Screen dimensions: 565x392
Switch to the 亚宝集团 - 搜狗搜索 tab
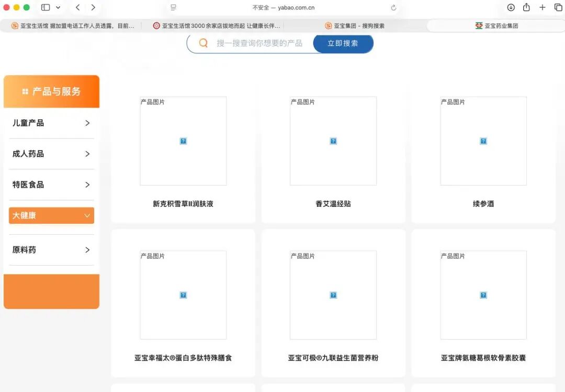click(x=356, y=25)
